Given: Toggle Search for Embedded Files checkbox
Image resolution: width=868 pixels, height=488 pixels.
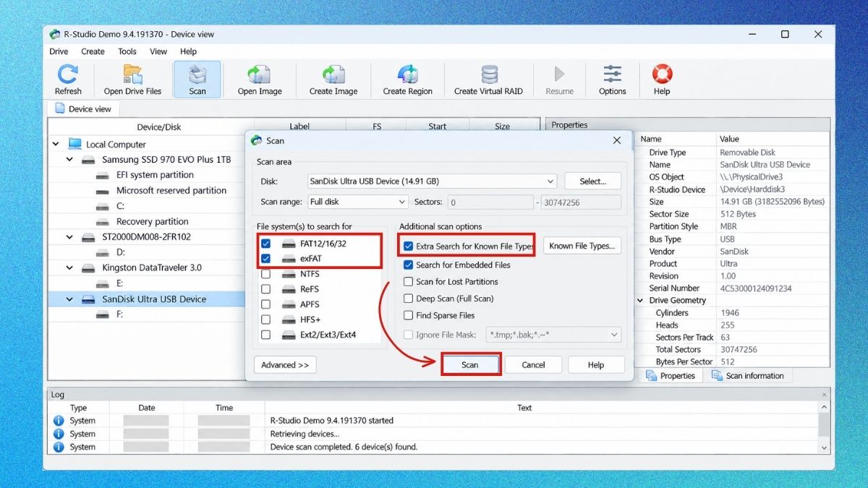Looking at the screenshot, I should point(409,265).
